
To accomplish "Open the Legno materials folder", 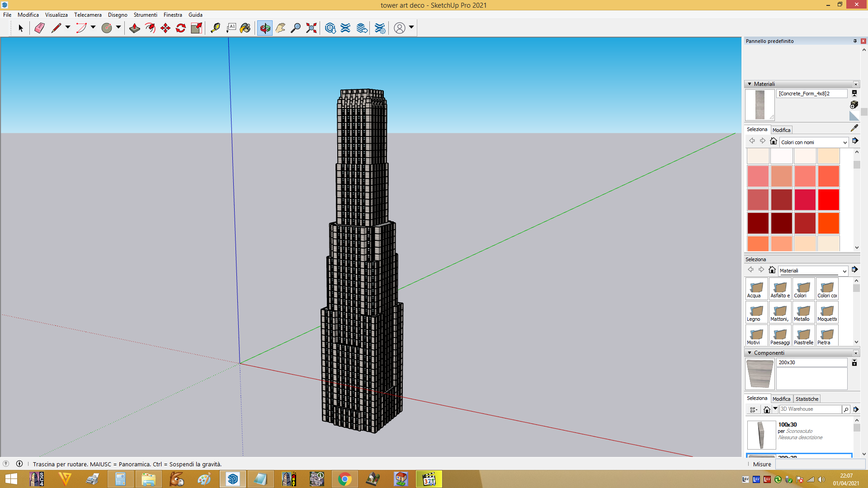I will click(x=756, y=312).
